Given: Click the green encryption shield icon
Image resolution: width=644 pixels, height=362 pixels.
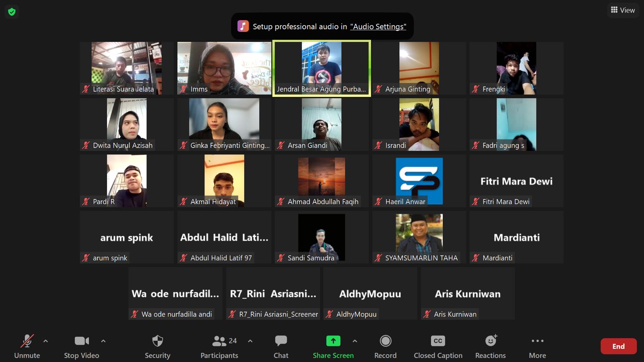Looking at the screenshot, I should click(x=12, y=12).
